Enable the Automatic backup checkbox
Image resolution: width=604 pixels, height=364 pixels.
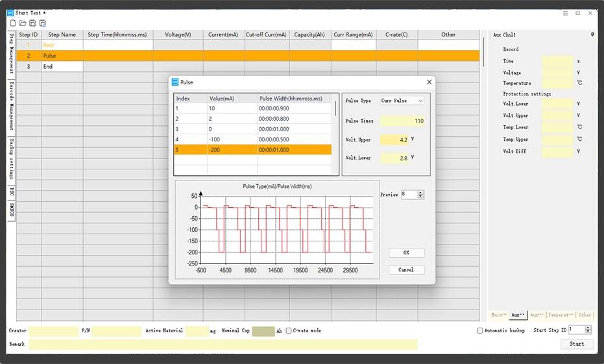(x=480, y=330)
